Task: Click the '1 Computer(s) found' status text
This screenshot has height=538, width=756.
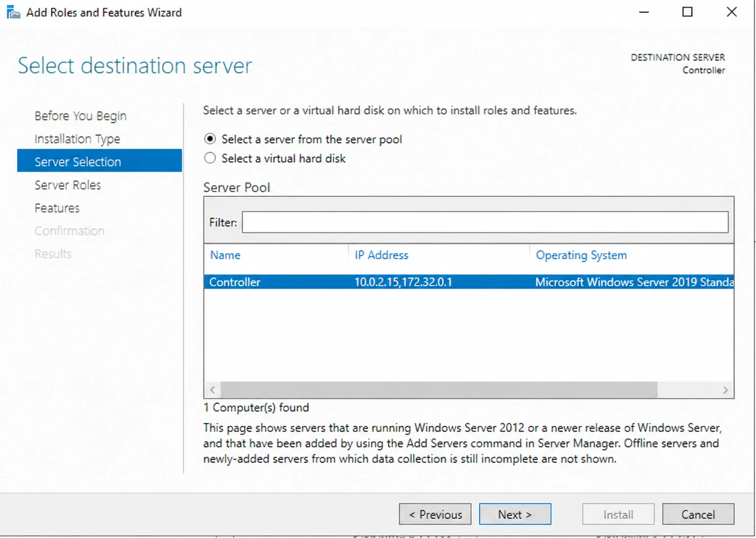Action: tap(256, 407)
